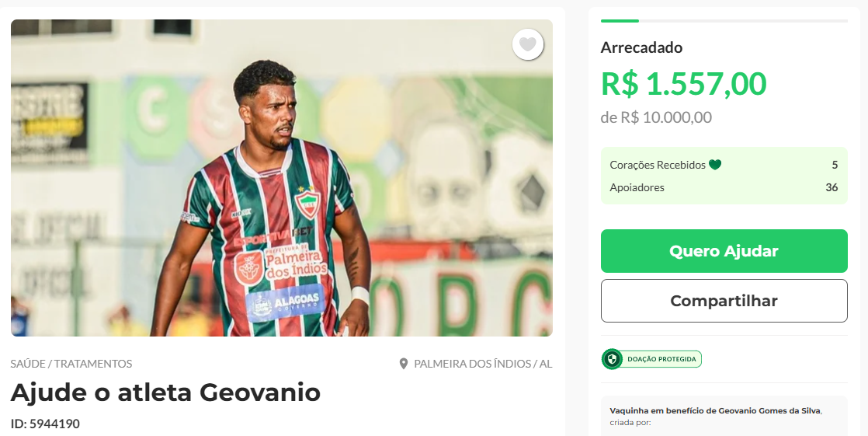Click the goal text de R$ 10.000,00
This screenshot has height=436, width=868.
point(656,117)
